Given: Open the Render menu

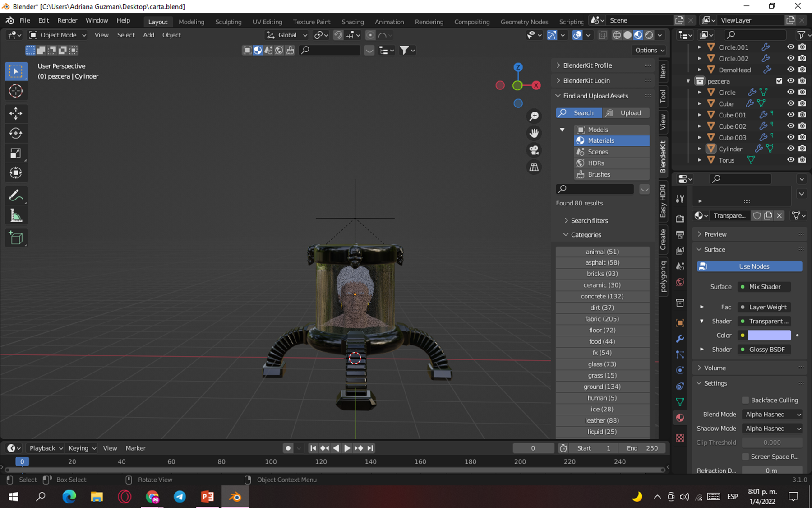Looking at the screenshot, I should coord(67,20).
